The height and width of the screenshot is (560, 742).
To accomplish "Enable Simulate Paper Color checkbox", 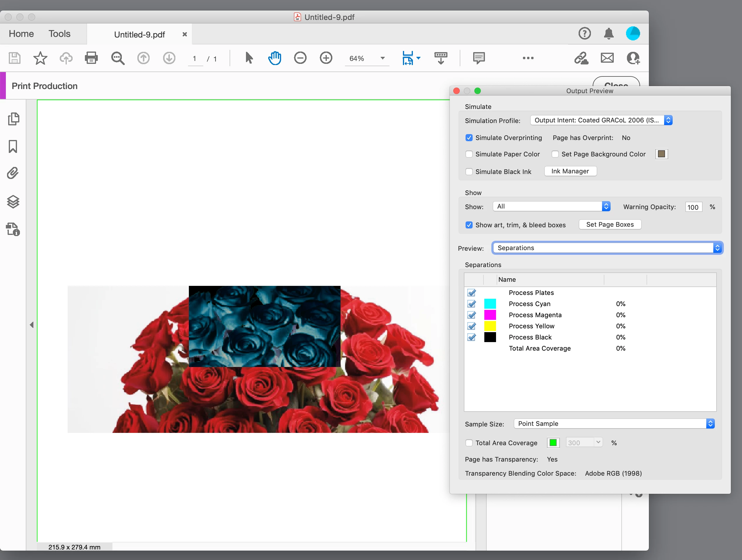I will tap(469, 154).
